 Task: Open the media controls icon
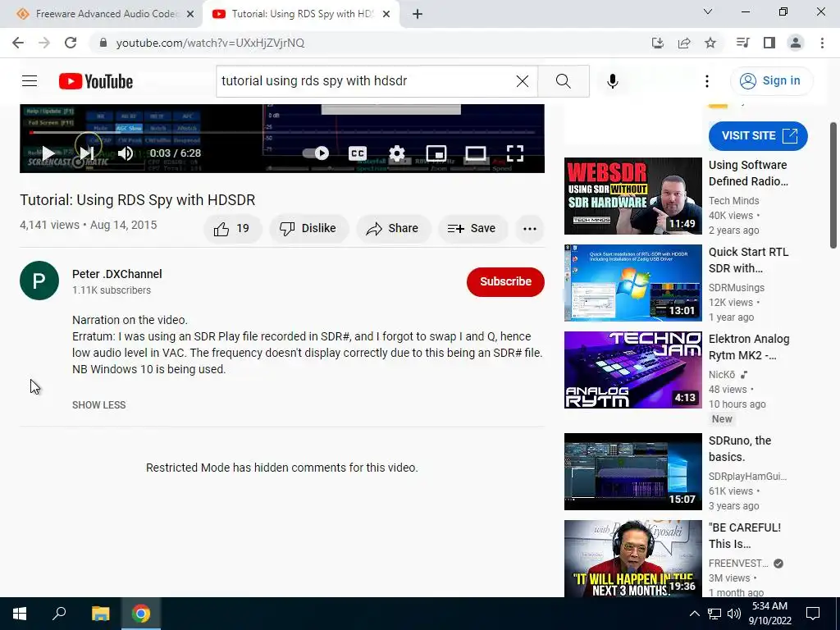pos(742,43)
